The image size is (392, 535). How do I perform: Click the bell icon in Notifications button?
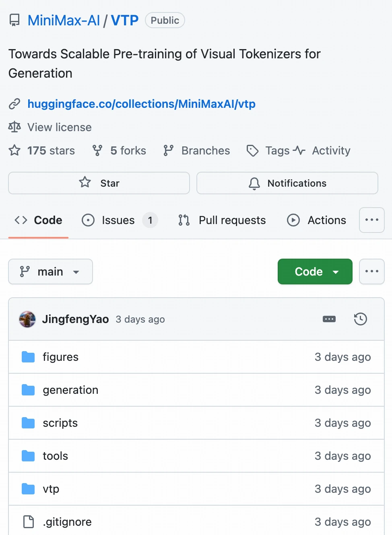pyautogui.click(x=254, y=183)
